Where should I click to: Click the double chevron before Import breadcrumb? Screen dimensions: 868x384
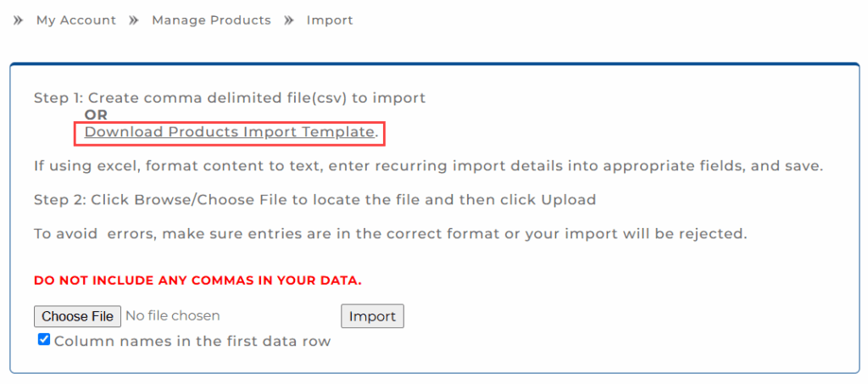[289, 20]
